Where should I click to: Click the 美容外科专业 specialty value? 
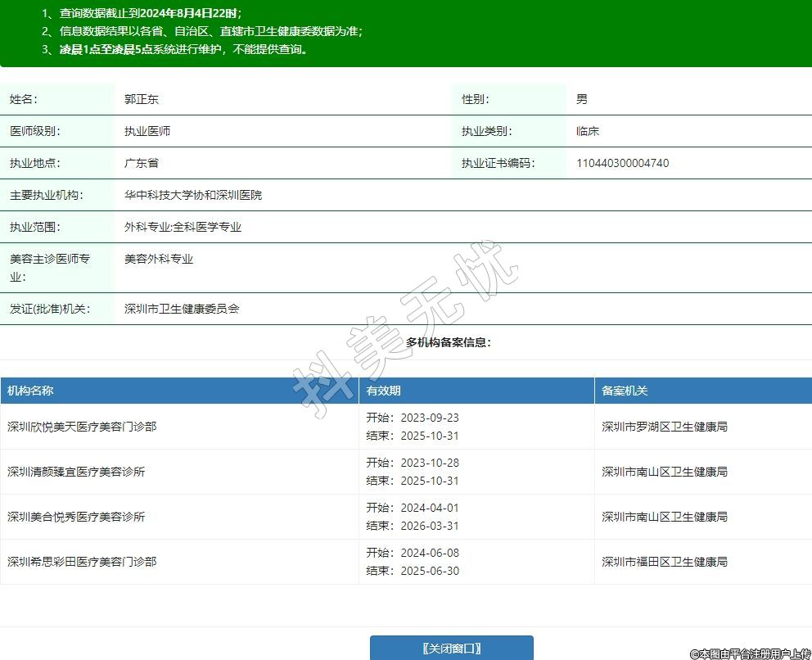pos(159,259)
